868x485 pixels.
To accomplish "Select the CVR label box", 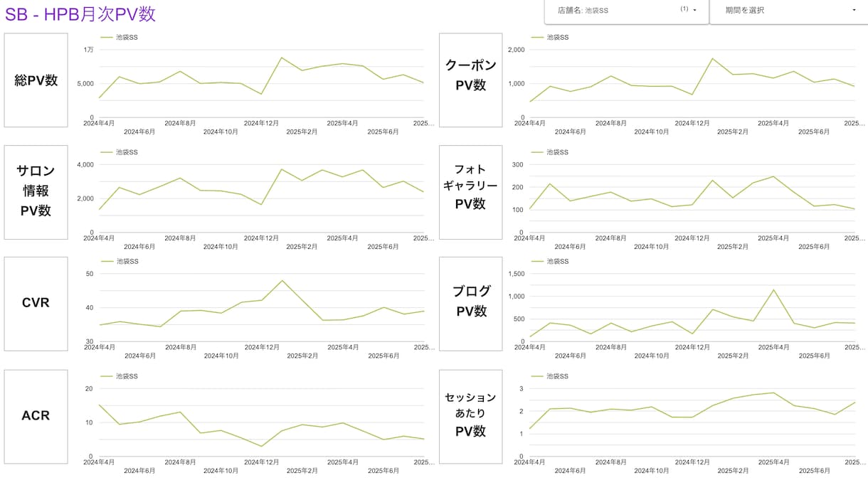I will pos(36,304).
